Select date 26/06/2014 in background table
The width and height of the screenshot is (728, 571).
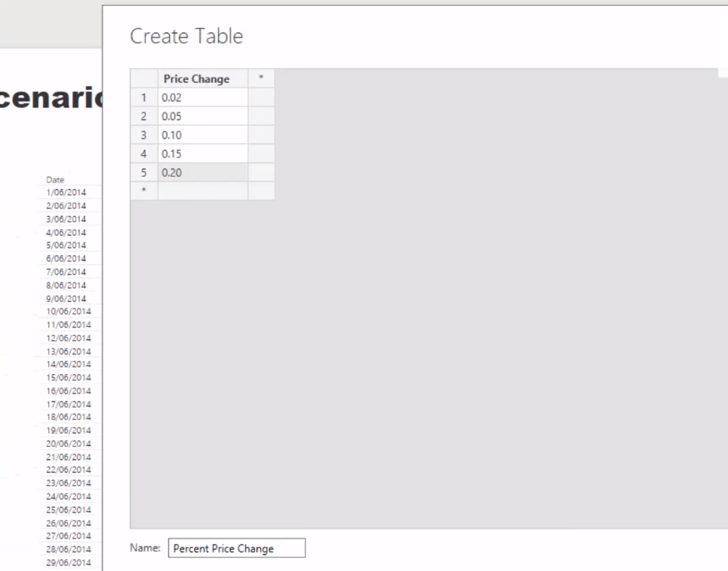click(x=68, y=523)
